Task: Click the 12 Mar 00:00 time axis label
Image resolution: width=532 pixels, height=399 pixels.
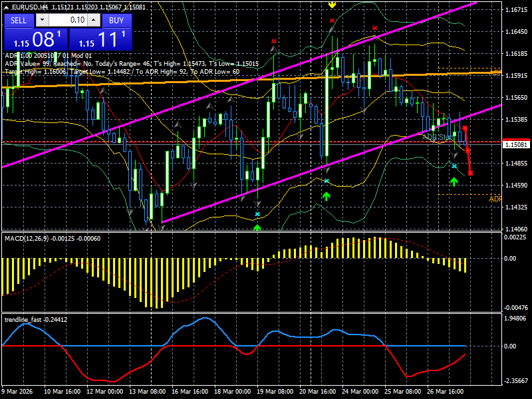Action: click(x=105, y=391)
